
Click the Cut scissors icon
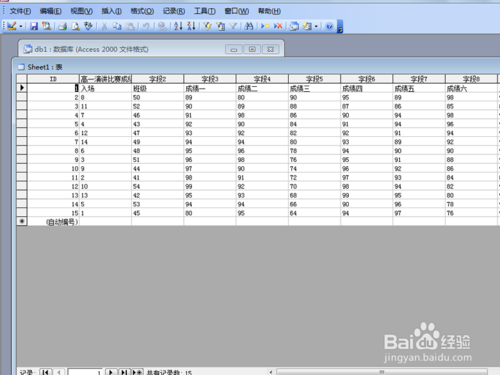tap(104, 26)
